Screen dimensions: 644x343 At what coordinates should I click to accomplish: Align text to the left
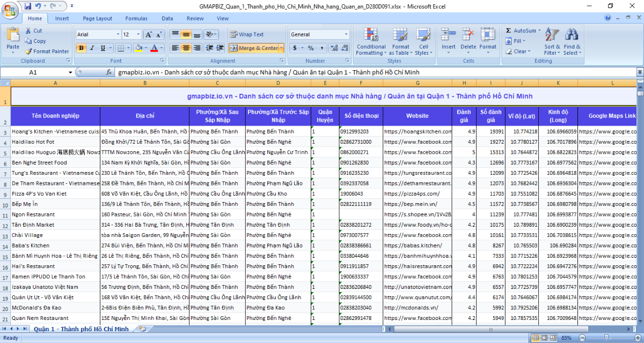coord(175,48)
